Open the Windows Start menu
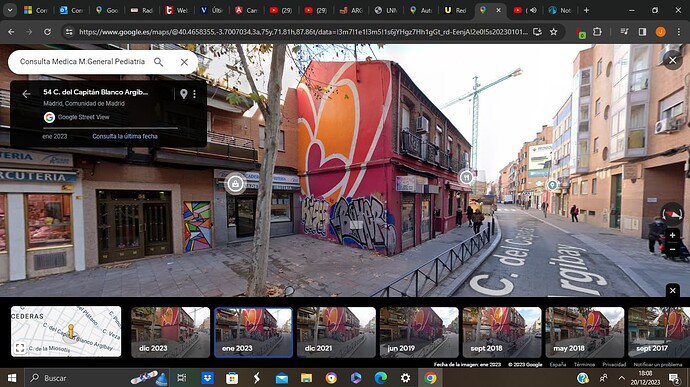 (x=12, y=378)
